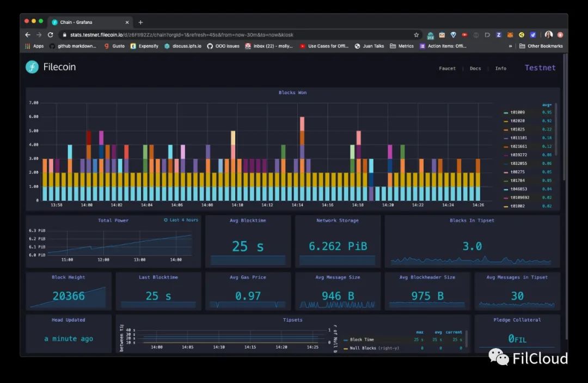Open the Inbox (22) Gmail bookmark
Viewport: 588px width, 383px height.
pos(269,46)
